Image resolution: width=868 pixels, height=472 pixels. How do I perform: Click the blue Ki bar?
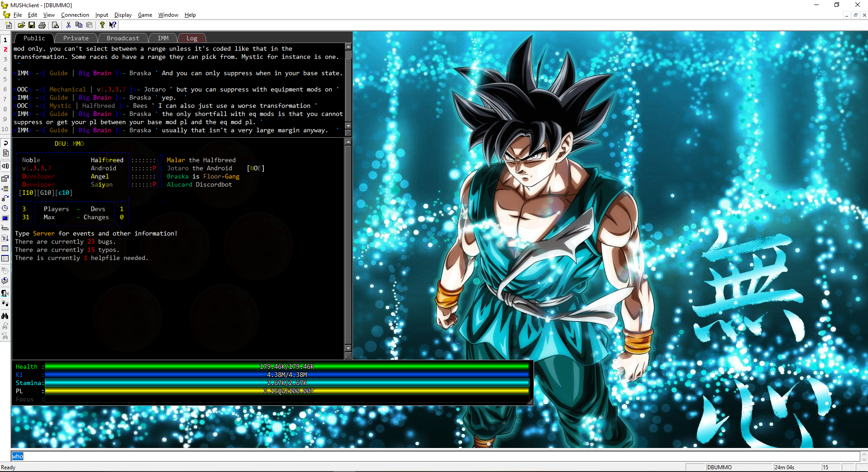coord(287,375)
